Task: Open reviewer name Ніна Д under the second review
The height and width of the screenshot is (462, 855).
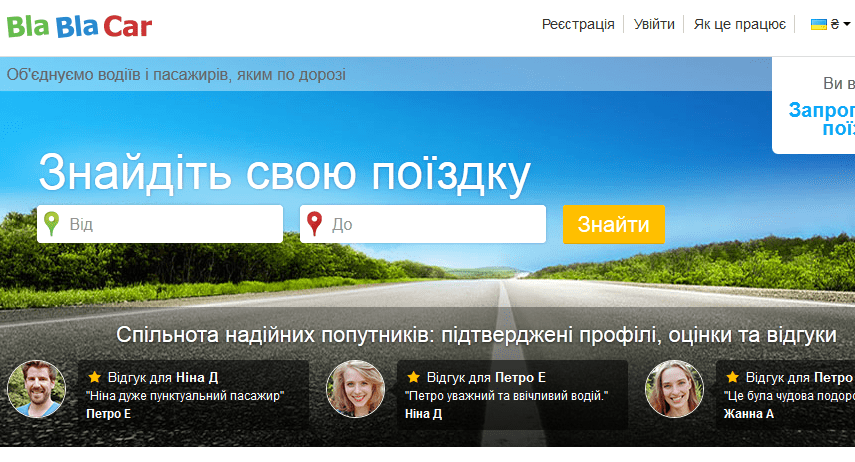Action: click(x=423, y=413)
